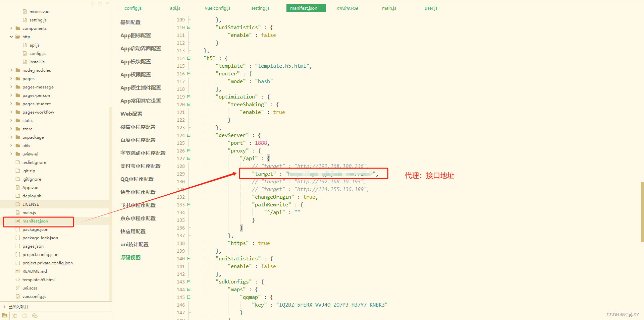Click the file icon beside deploy.sh
Viewport: 644px width, 320px height.
18,196
